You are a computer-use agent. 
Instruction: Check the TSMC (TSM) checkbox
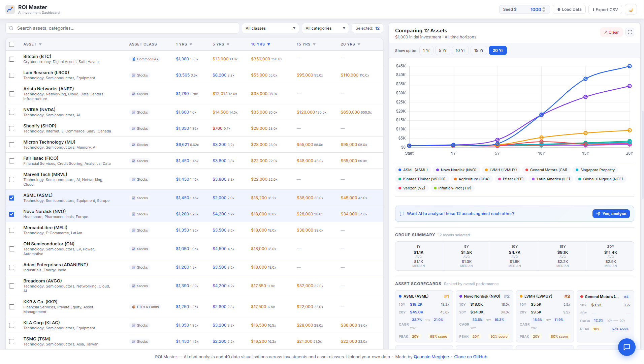[x=12, y=342]
